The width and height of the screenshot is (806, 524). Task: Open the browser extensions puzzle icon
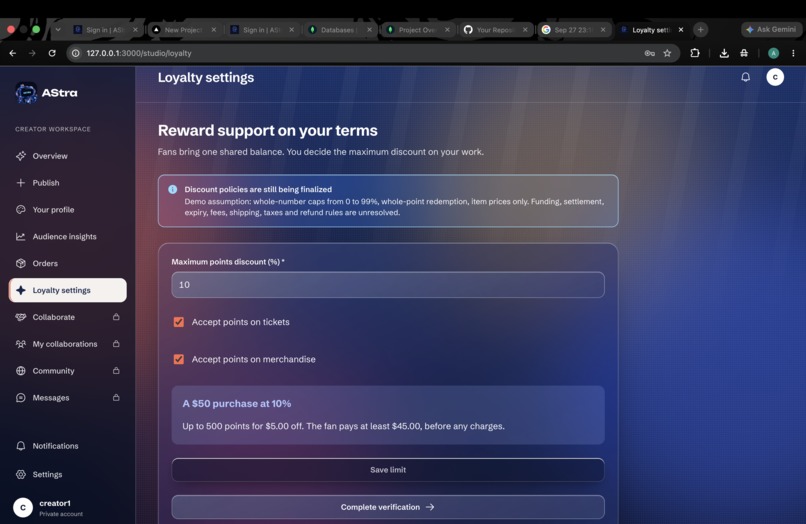(695, 53)
